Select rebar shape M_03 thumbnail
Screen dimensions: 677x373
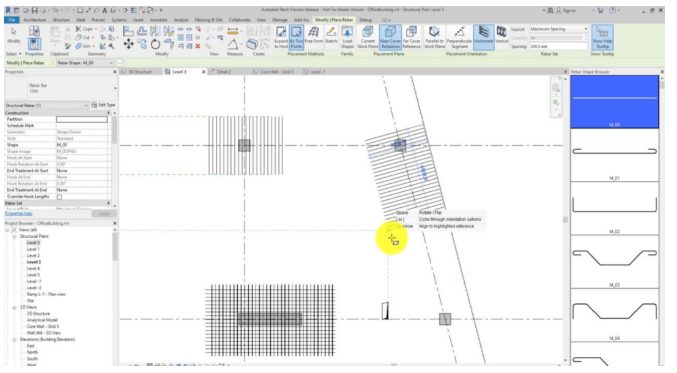tap(614, 262)
